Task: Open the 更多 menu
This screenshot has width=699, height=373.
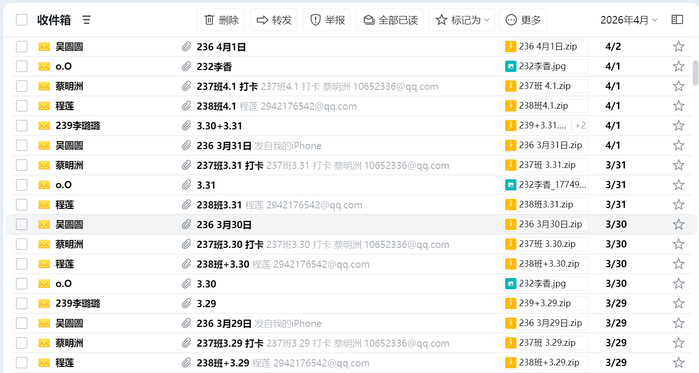Action: tap(523, 20)
